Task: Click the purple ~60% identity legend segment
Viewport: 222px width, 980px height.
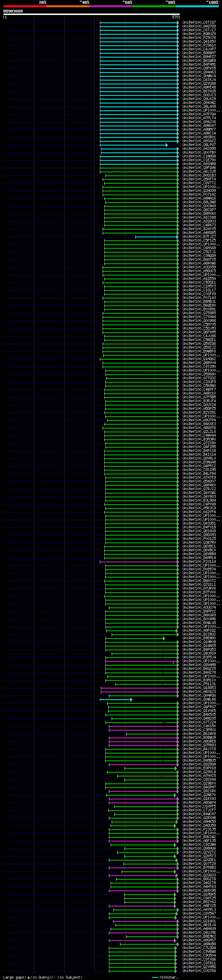Action: coord(111,6)
